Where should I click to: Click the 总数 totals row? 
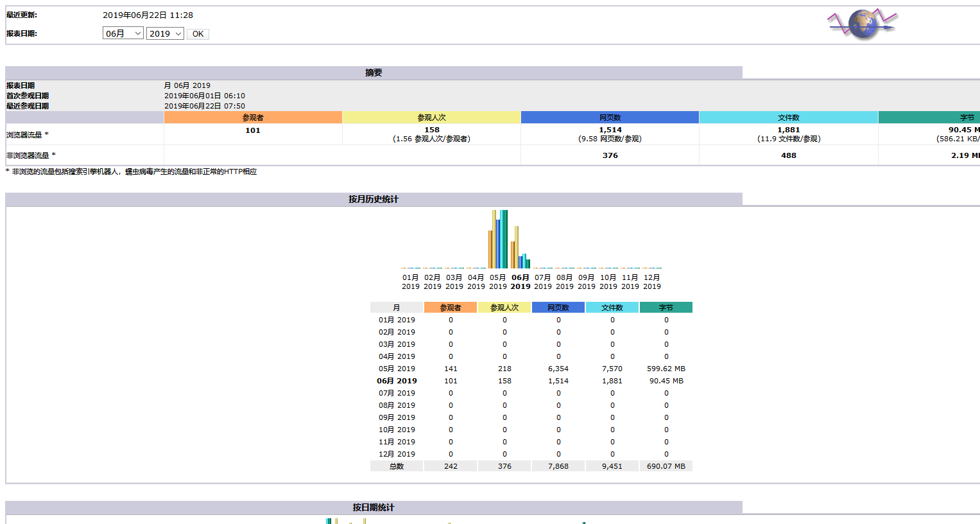tap(397, 466)
